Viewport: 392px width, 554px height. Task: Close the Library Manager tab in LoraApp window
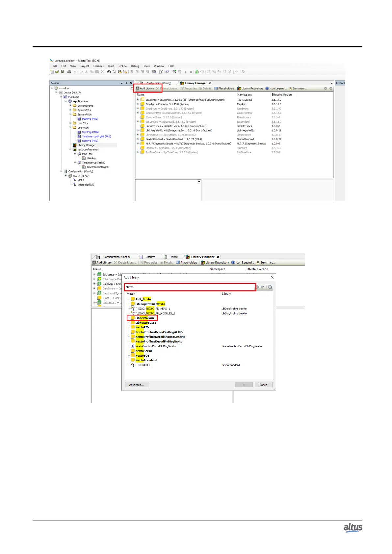coord(210,83)
